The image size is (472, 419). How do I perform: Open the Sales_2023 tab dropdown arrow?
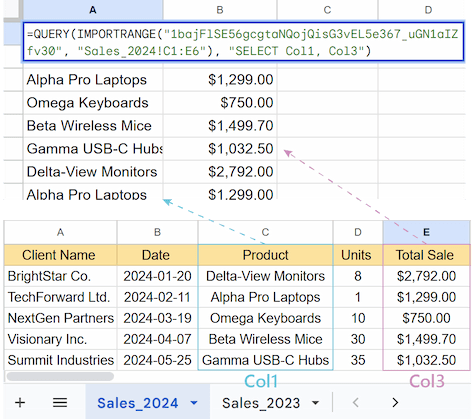315,403
